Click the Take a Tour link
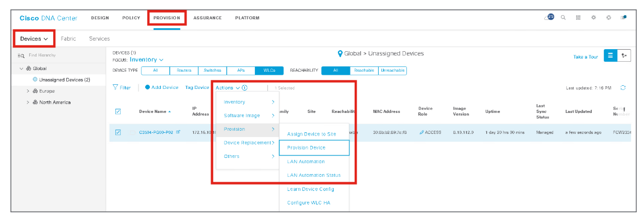Image resolution: width=644 pixels, height=217 pixels. coord(586,57)
